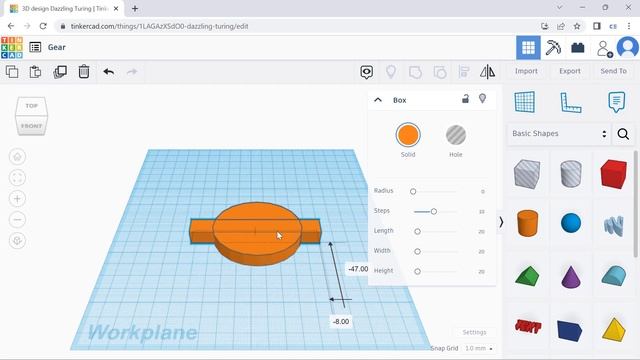Collapse the Box properties panel
The image size is (640, 360).
click(378, 100)
